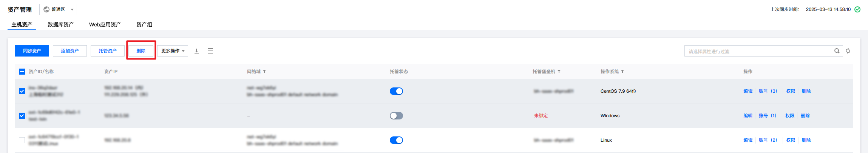The height and width of the screenshot is (153, 868).
Task: Click the select-all header checkbox
Action: click(22, 72)
